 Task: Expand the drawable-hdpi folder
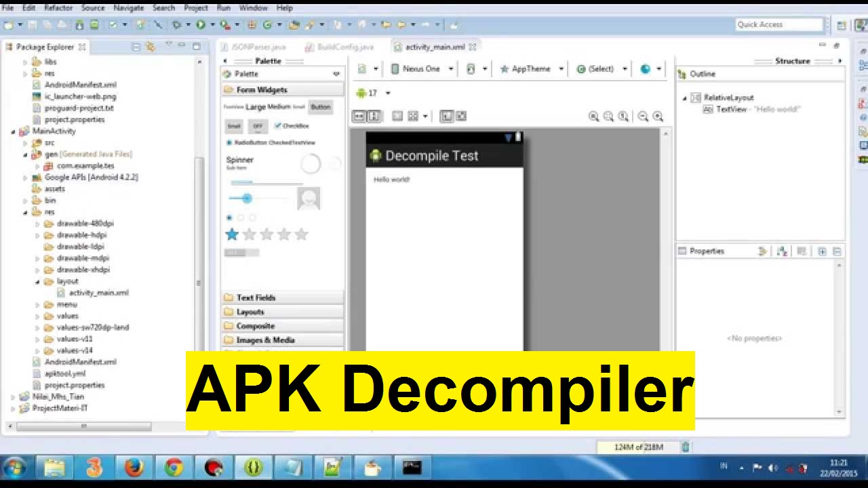click(x=37, y=235)
